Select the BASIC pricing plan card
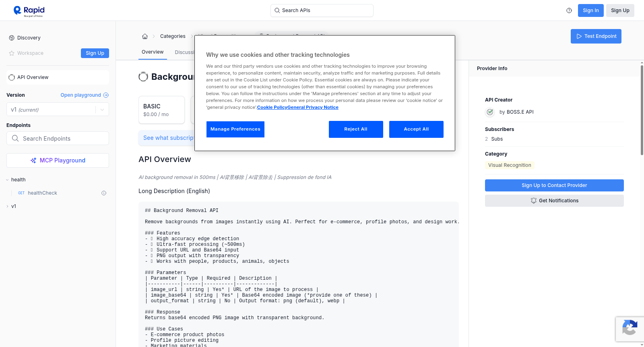644x347 pixels. 161,110
